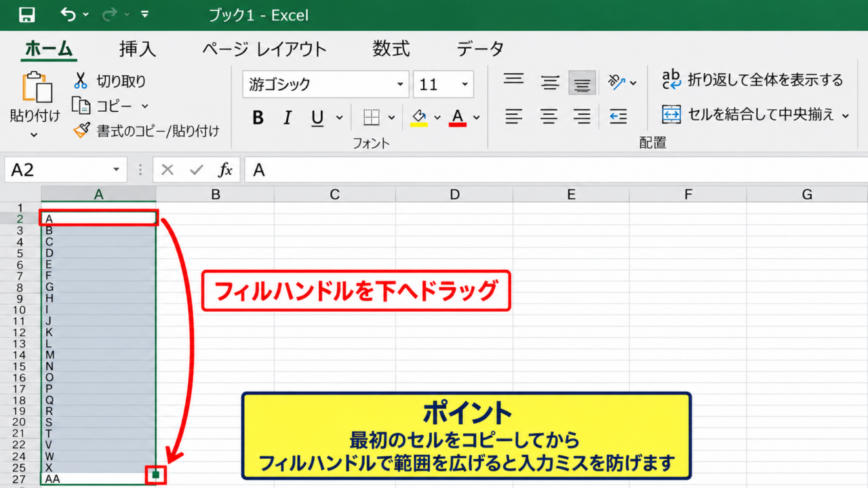This screenshot has height=488, width=868.
Task: Select column B header
Action: [x=216, y=195]
